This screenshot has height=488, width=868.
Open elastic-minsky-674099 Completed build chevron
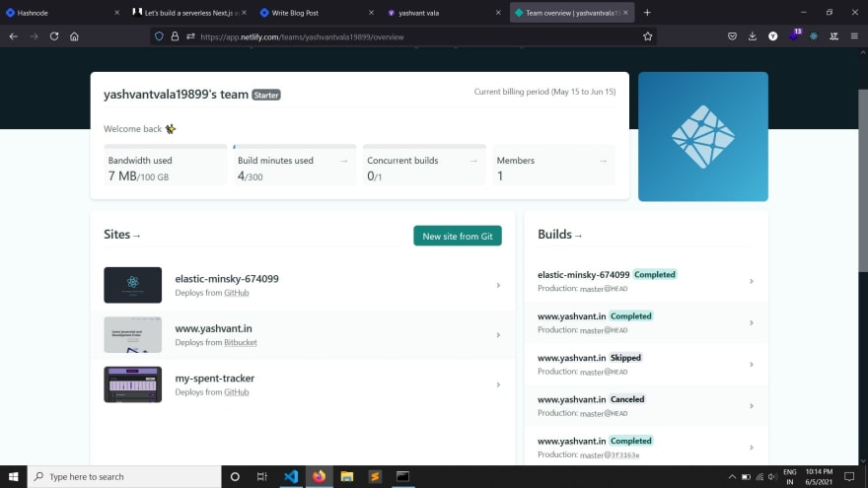click(752, 281)
